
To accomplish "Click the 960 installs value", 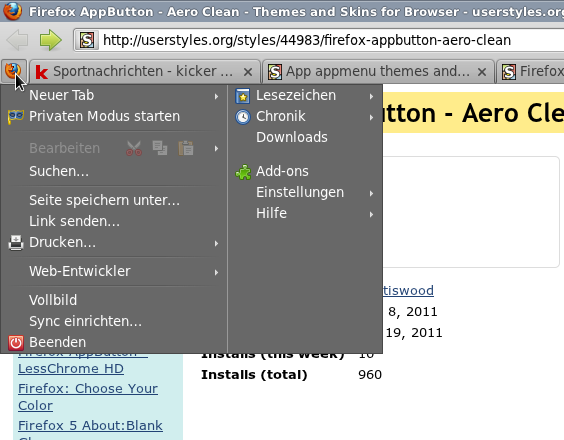I will (x=370, y=375).
